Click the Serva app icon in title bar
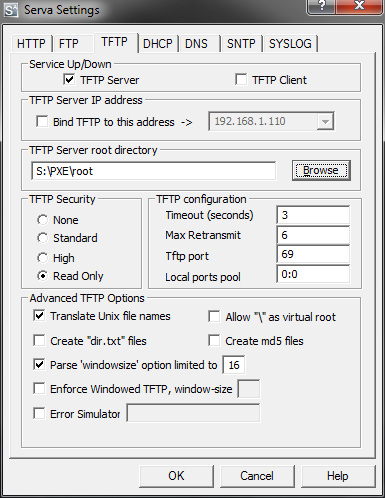 point(10,10)
